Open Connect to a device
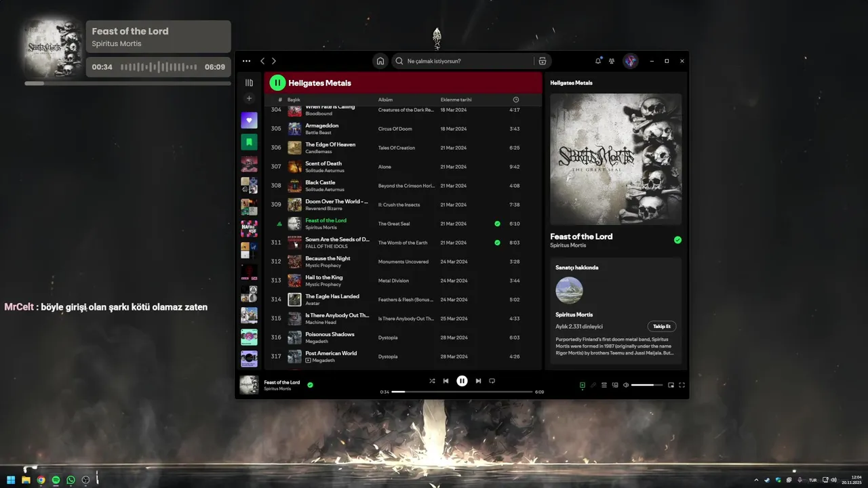Screen dimensions: 868x488 pos(615,385)
